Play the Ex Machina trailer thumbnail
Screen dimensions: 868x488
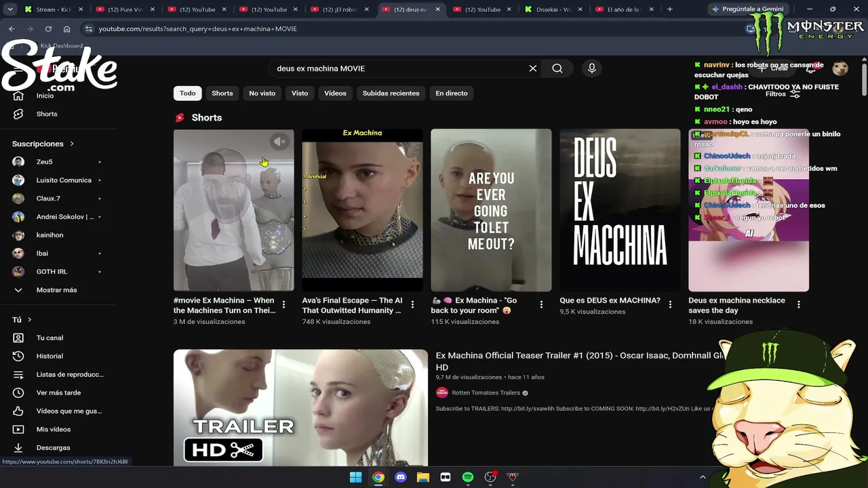(300, 407)
